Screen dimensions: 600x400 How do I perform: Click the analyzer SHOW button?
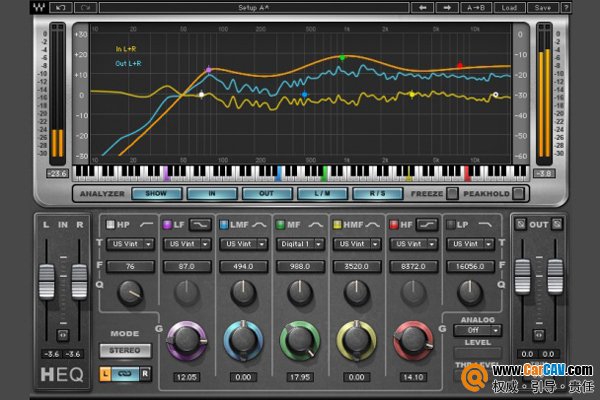click(x=156, y=194)
